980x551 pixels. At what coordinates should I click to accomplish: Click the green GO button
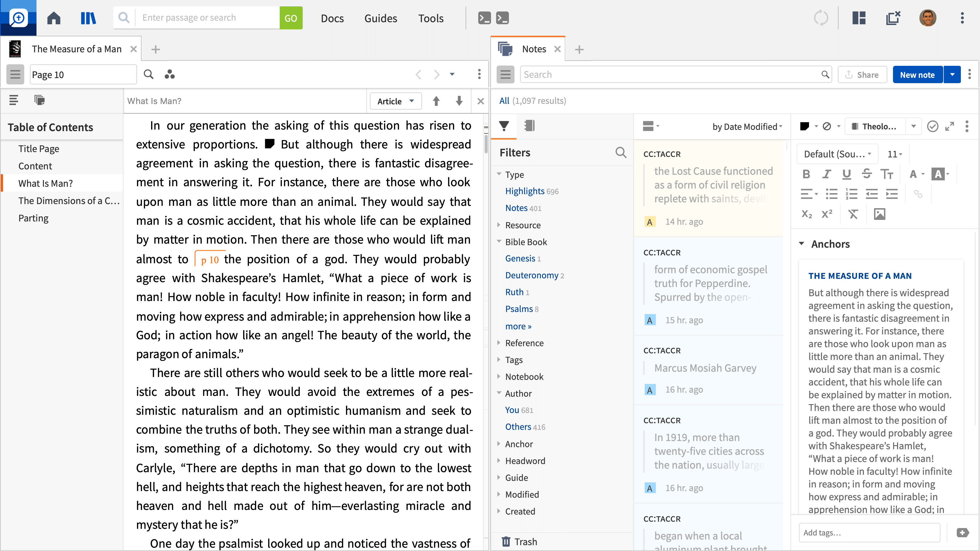[x=291, y=18]
